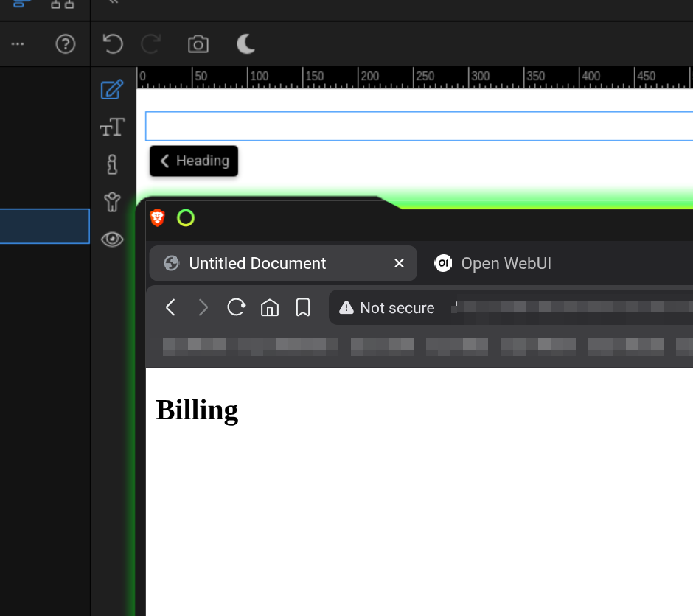Open the three-dots more options menu

pyautogui.click(x=18, y=44)
